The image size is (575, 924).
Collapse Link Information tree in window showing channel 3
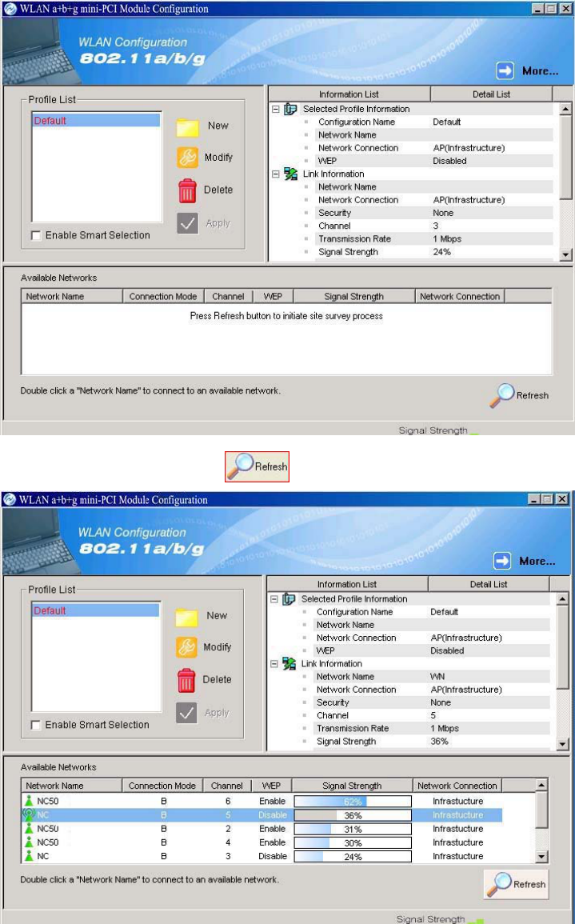[275, 174]
